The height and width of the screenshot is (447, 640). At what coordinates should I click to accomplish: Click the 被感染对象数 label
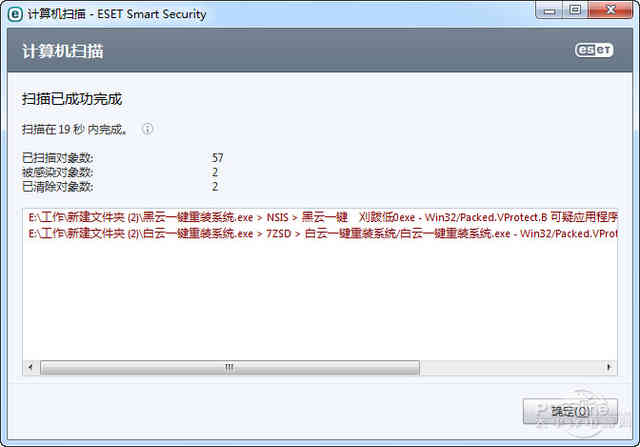(x=58, y=172)
